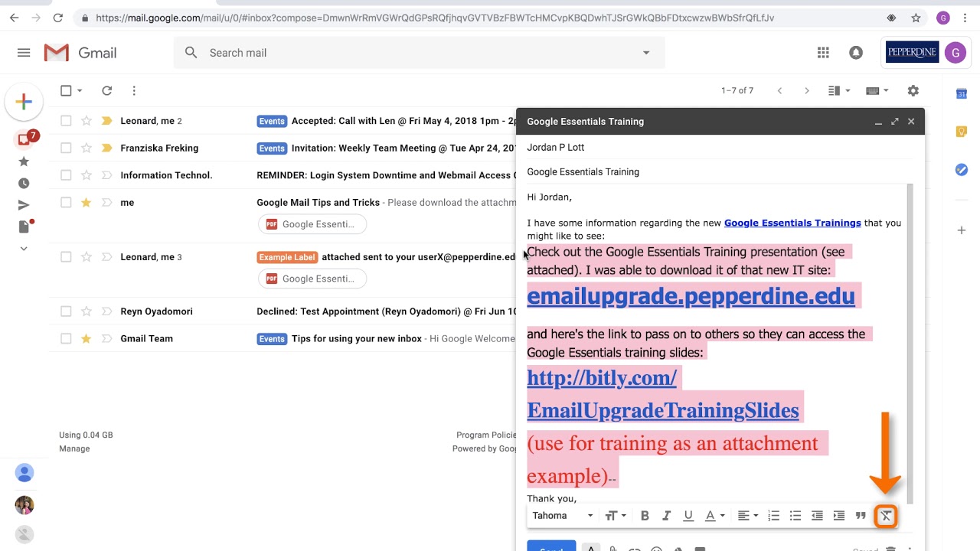Open the Google Essentials Trainings link
This screenshot has width=980, height=551.
792,223
